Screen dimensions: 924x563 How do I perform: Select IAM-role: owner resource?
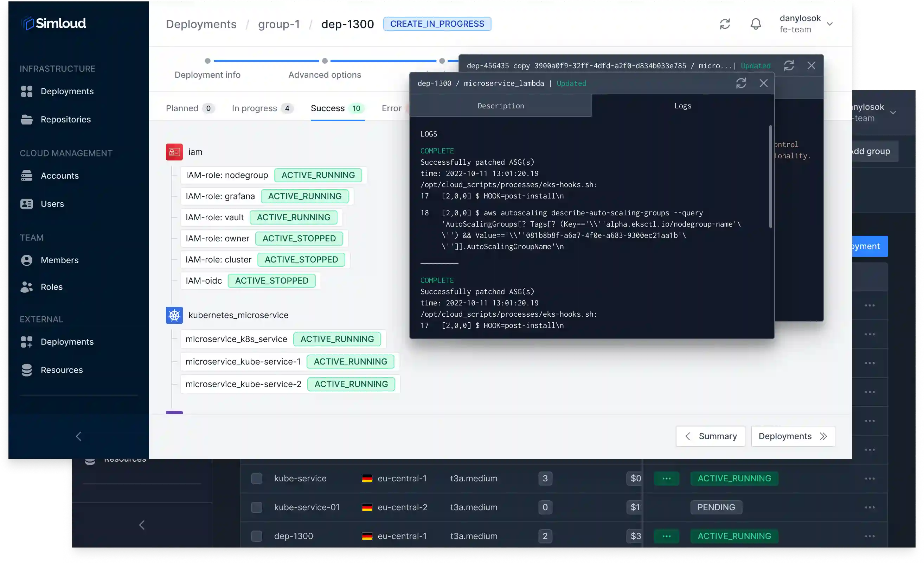pyautogui.click(x=264, y=238)
